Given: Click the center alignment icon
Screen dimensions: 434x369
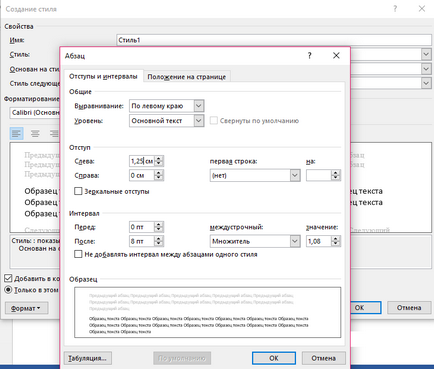Looking at the screenshot, I should point(35,134).
